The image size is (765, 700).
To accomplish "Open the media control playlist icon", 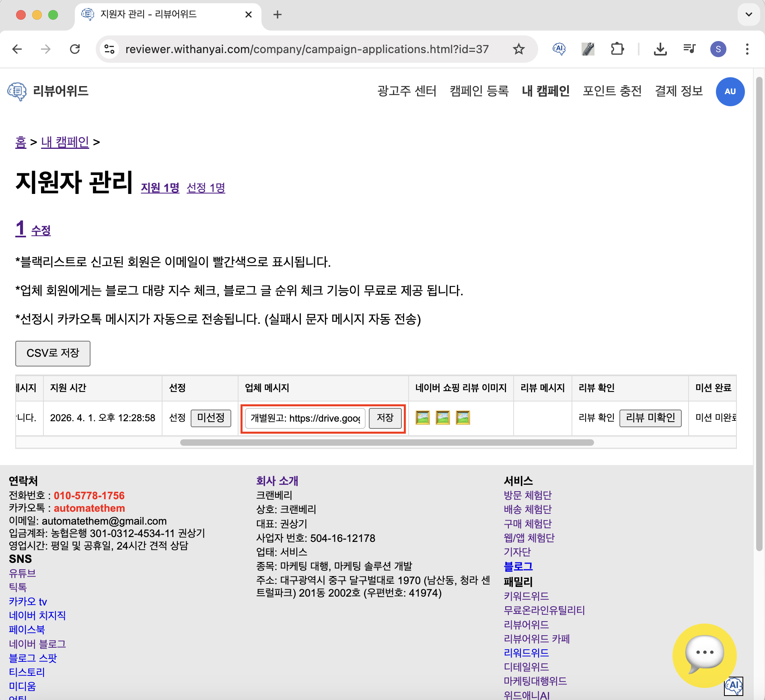I will pos(689,49).
